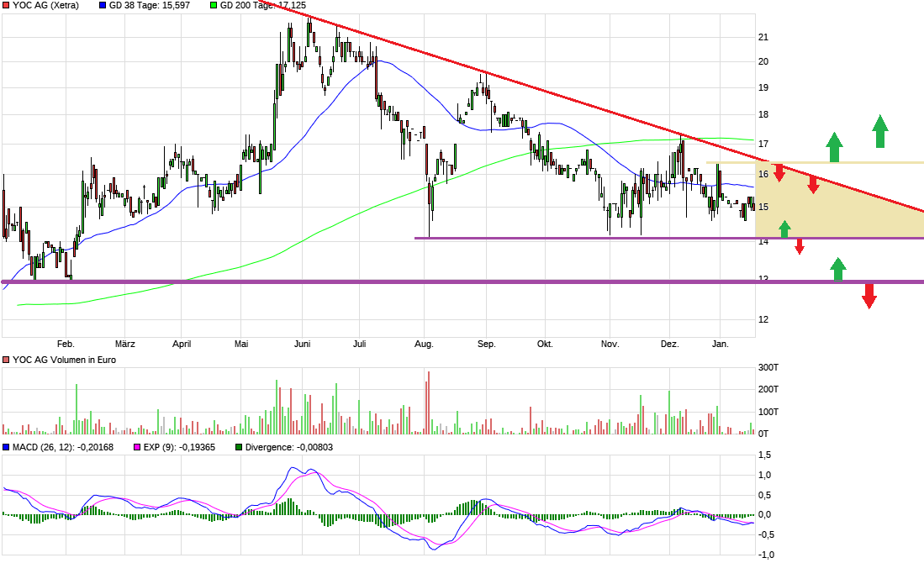
Task: Click the small red arrow below the 14 support line
Action: point(800,246)
